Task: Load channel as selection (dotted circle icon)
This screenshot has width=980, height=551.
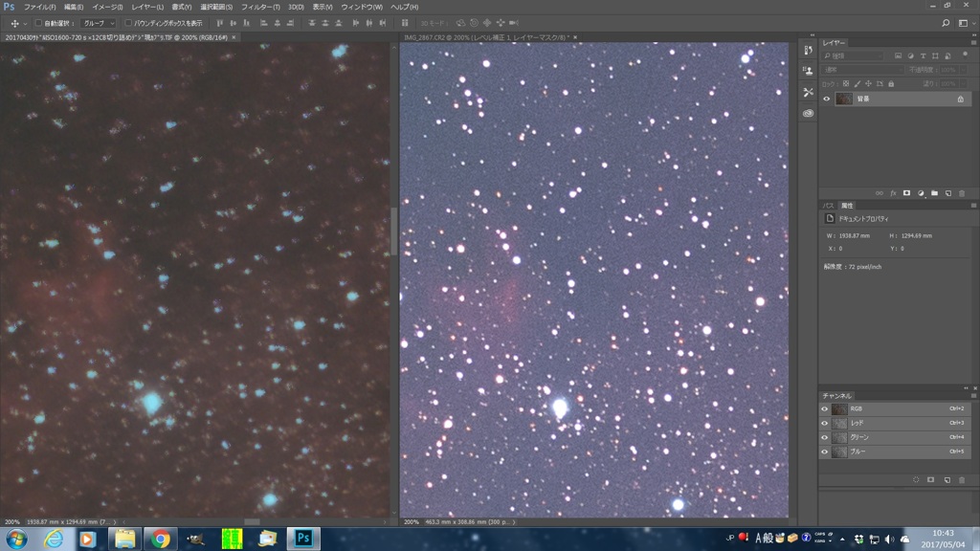Action: tap(916, 479)
